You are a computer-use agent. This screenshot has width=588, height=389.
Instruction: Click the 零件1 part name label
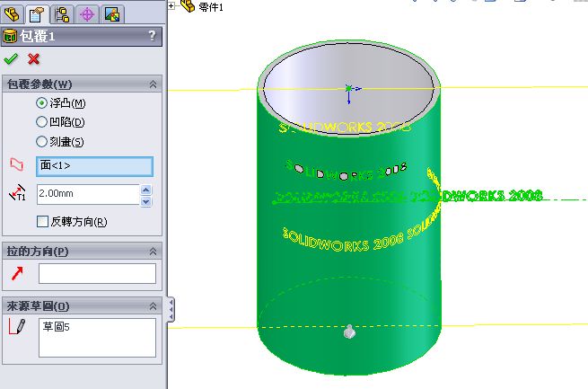pyautogui.click(x=211, y=7)
